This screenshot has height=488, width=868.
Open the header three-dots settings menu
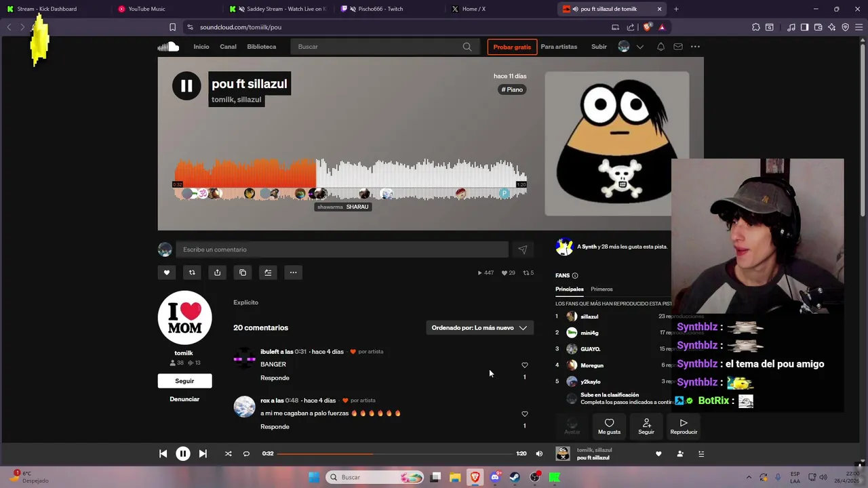click(695, 47)
